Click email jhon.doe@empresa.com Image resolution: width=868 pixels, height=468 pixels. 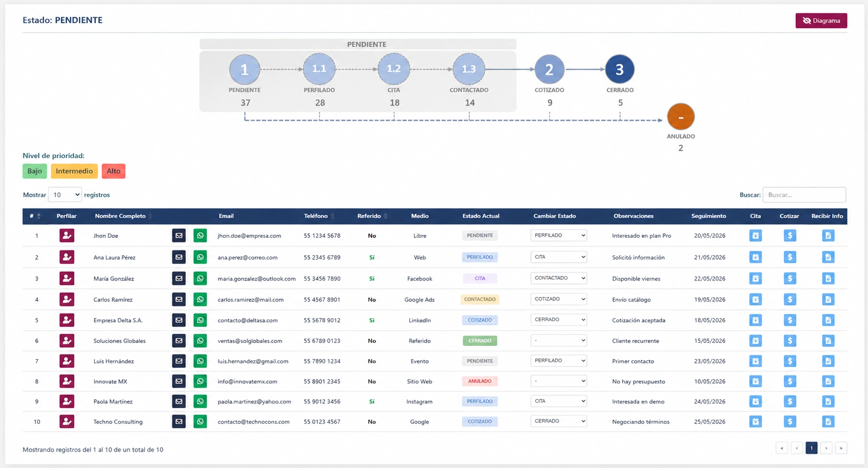(x=249, y=236)
